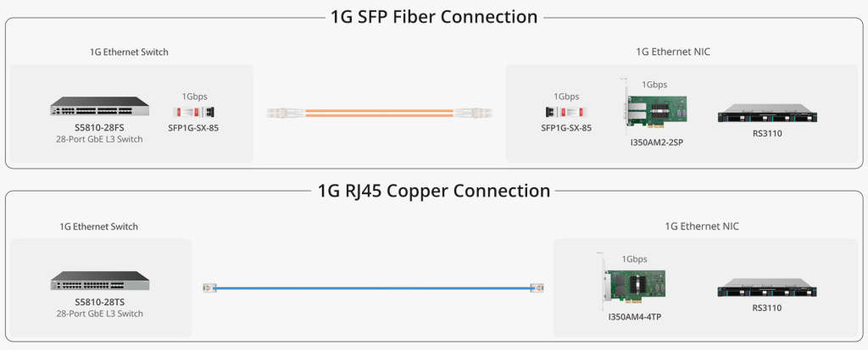Screen dimensions: 868x350
Task: Click the right RJ45 plug of copper cable
Action: click(537, 288)
